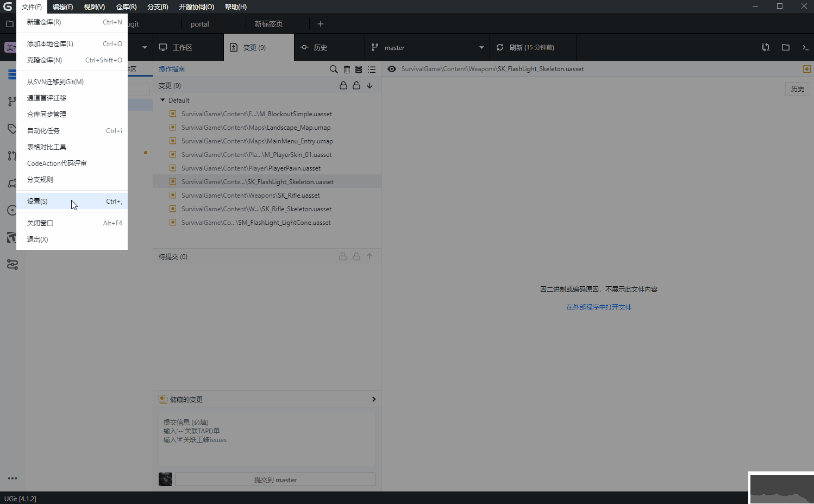
Task: Select SK_Rifle.uasset in the changes list
Action: point(251,196)
